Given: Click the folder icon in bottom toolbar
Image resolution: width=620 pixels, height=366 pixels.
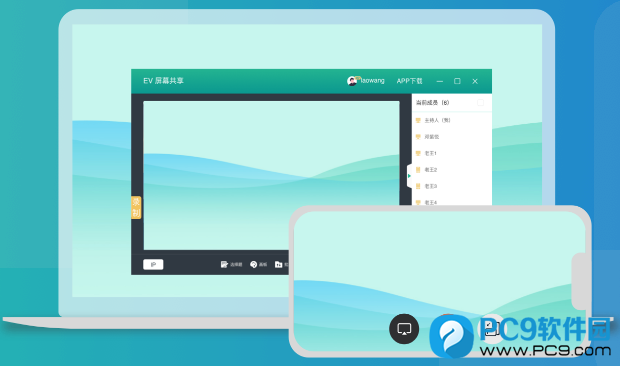Looking at the screenshot, I should [279, 264].
